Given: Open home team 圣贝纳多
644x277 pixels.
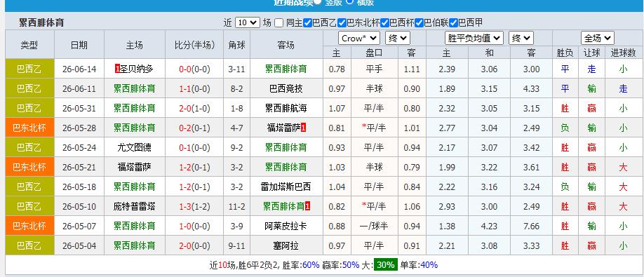Looking at the screenshot, I should [137, 69].
